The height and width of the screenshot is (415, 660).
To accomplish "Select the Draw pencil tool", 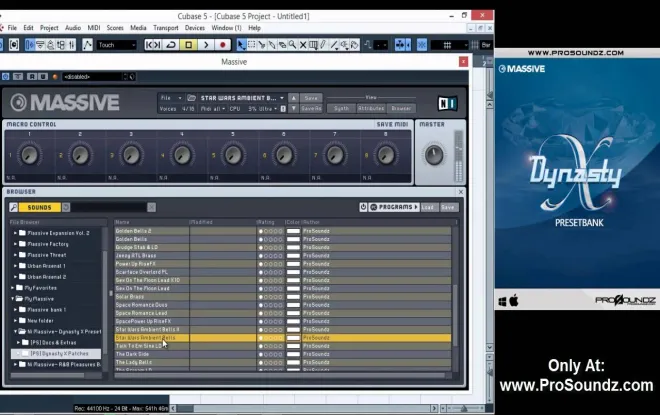I will pos(323,45).
